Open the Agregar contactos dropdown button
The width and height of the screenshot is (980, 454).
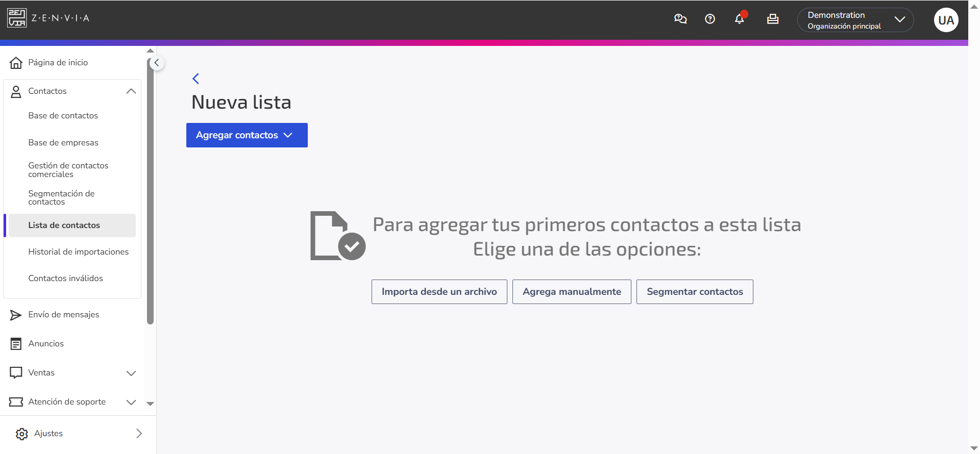click(x=247, y=135)
